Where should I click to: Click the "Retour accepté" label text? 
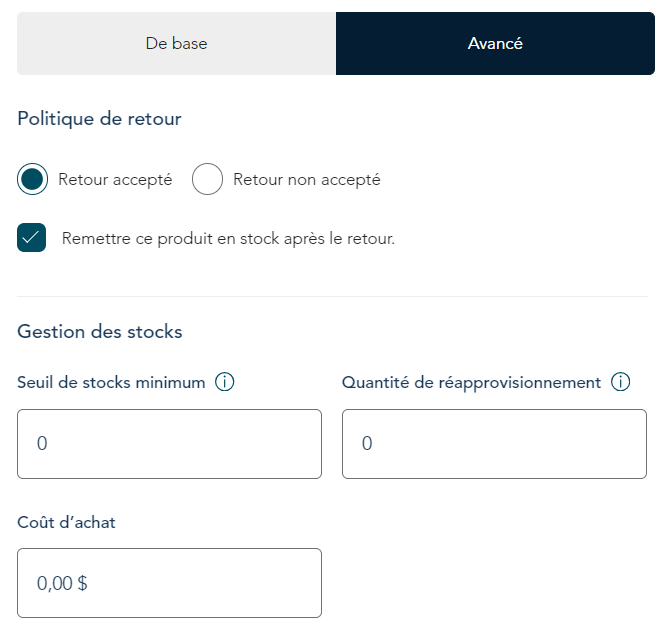point(115,180)
